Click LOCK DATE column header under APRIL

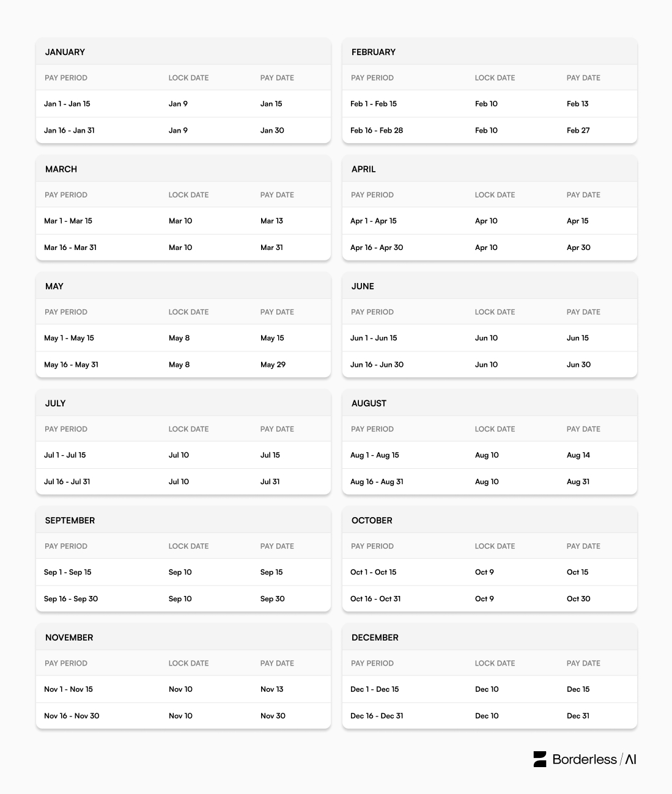[x=495, y=195]
